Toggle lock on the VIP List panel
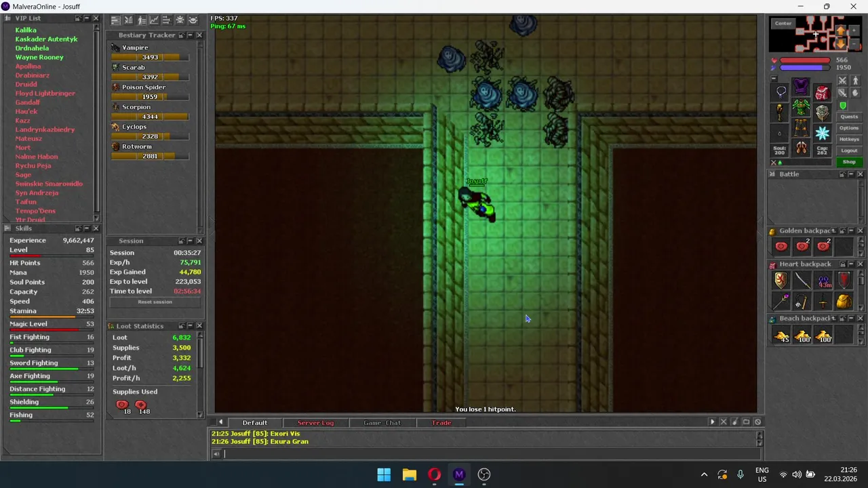The width and height of the screenshot is (868, 488). [79, 18]
